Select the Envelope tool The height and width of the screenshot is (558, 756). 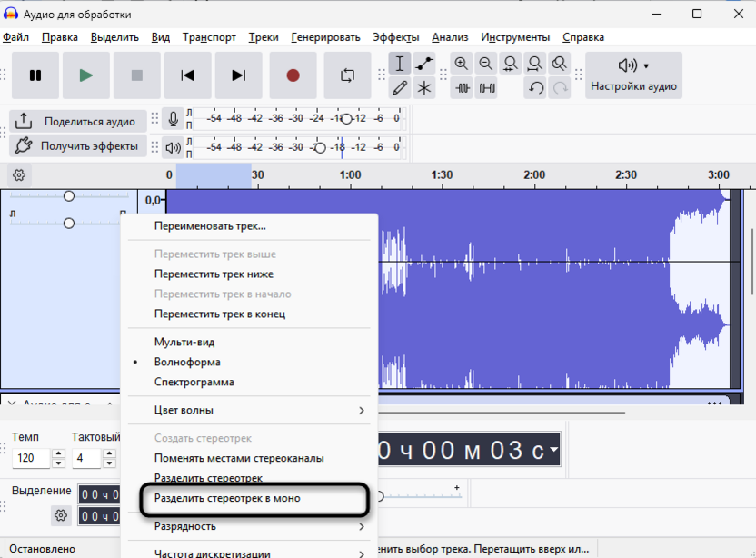click(x=424, y=64)
